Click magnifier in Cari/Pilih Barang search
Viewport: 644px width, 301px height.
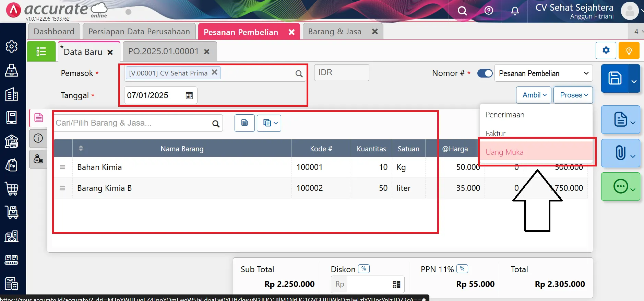click(216, 124)
